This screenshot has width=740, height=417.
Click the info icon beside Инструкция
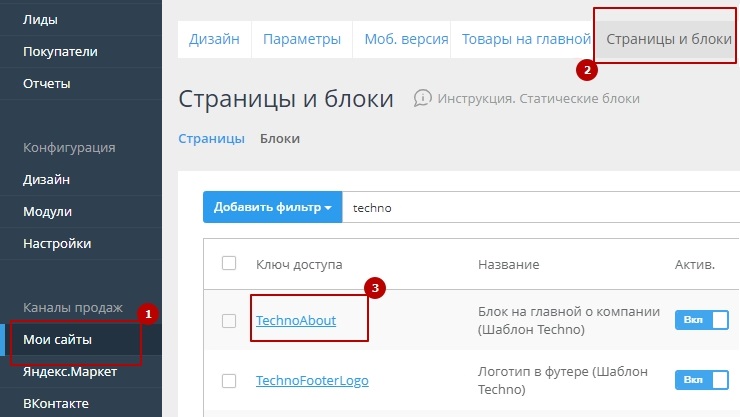[423, 98]
